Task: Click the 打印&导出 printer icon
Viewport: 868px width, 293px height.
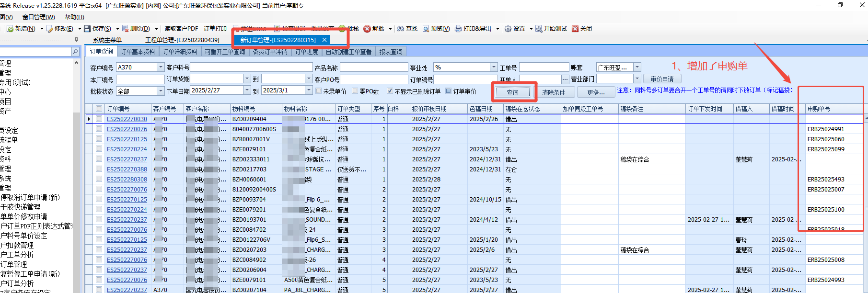Action: click(x=458, y=29)
